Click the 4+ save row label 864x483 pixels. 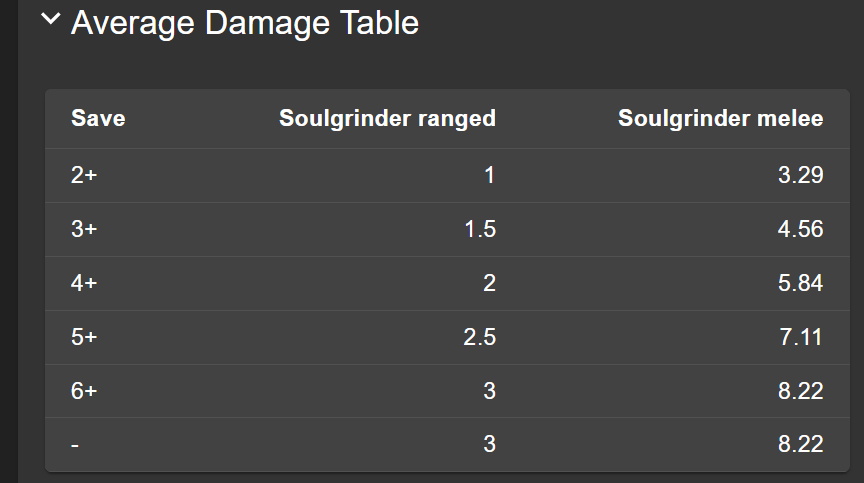pos(84,283)
